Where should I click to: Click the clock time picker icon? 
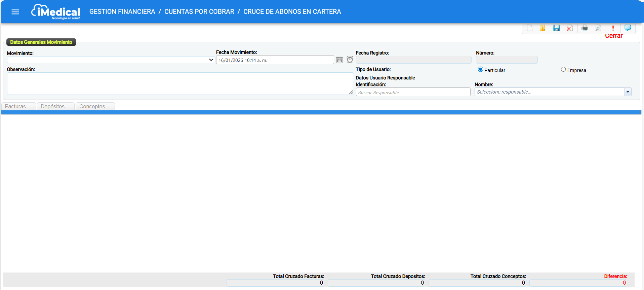click(x=350, y=60)
